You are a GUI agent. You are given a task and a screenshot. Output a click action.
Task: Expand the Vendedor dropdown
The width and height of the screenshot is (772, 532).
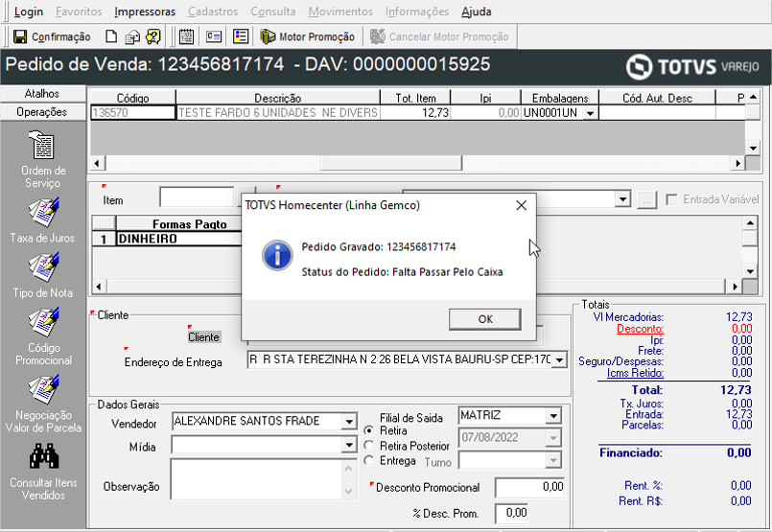coord(349,422)
